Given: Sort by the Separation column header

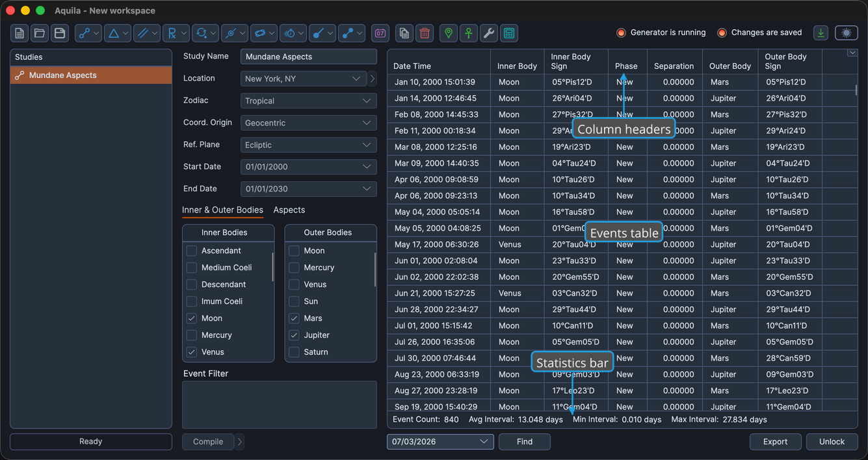Looking at the screenshot, I should click(674, 62).
